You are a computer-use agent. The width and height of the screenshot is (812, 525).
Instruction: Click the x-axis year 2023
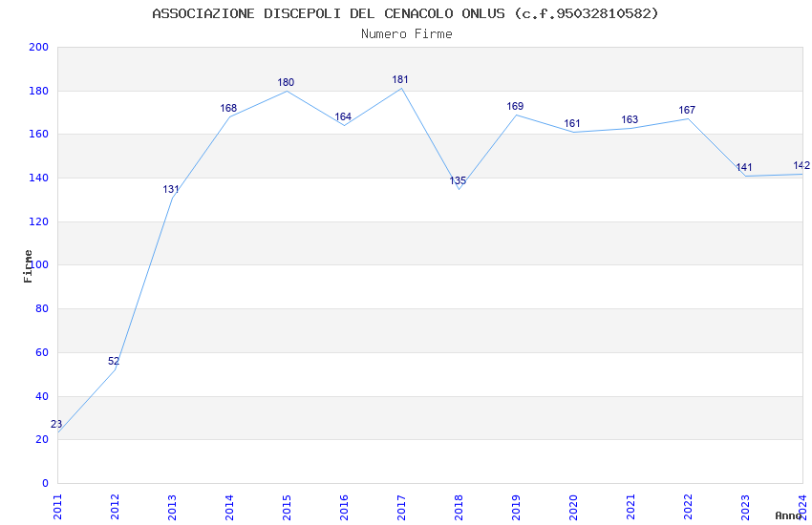pos(745,507)
